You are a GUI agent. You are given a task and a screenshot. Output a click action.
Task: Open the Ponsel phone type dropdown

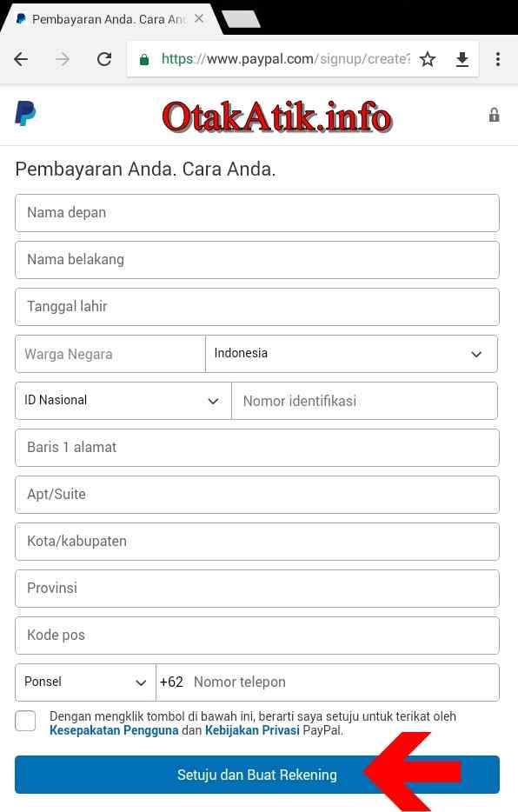click(85, 682)
